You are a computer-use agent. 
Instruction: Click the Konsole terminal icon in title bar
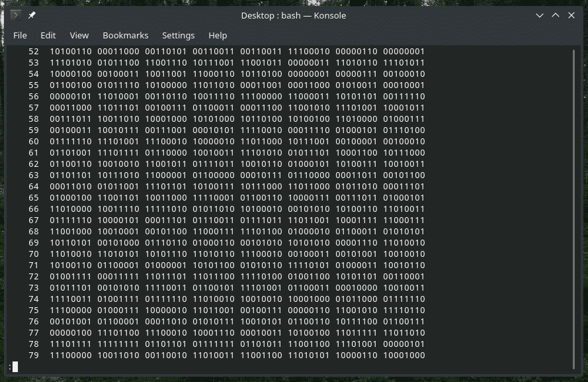tap(16, 15)
